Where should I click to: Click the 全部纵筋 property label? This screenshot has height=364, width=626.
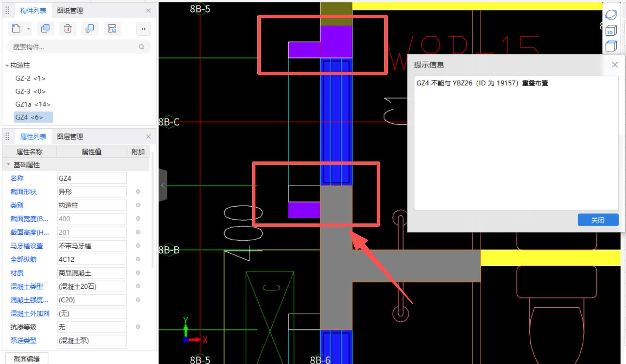click(x=23, y=259)
